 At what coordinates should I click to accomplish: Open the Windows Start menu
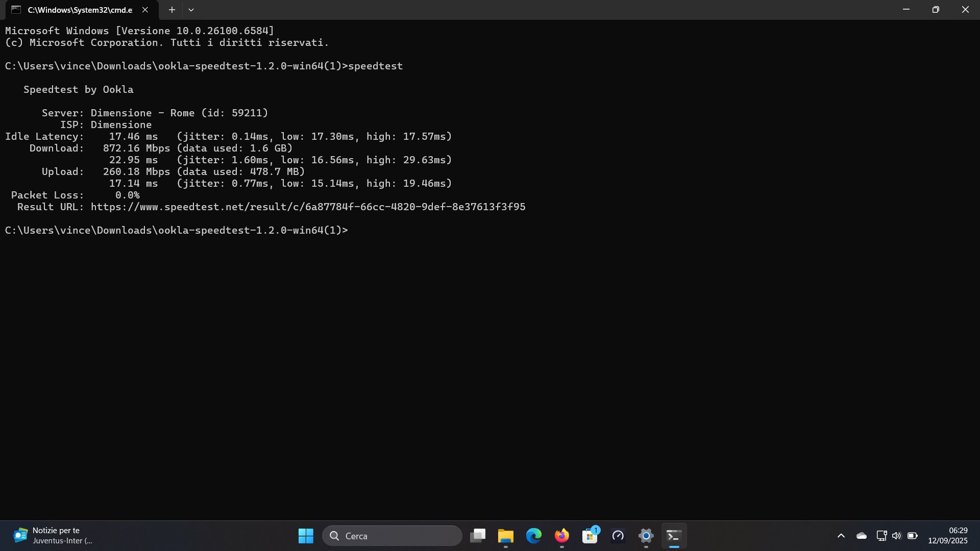point(306,536)
